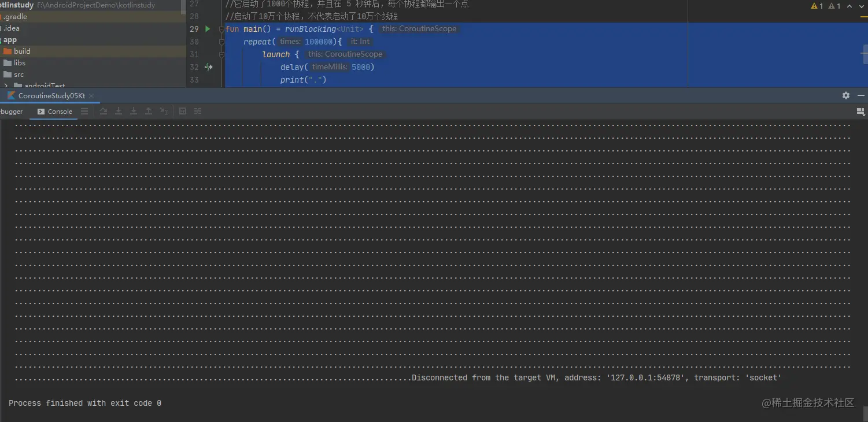Click the project path F:\AndroidProjectDemo\kotlinstudy

click(96, 5)
